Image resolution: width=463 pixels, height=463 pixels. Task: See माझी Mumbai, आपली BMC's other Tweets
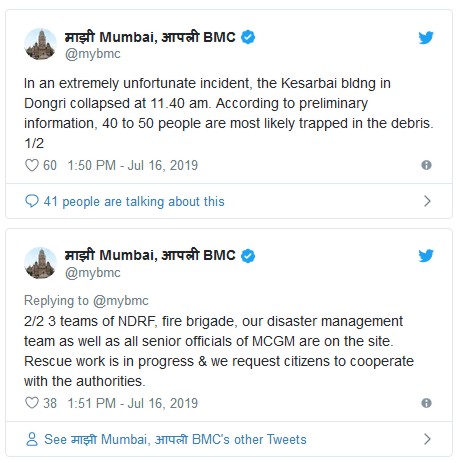coord(175,439)
